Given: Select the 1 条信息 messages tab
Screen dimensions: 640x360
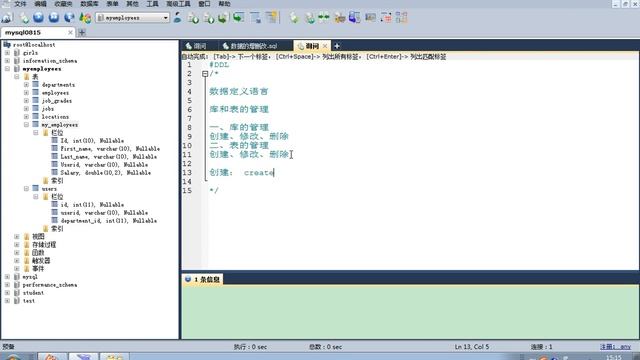Looking at the screenshot, I should pyautogui.click(x=203, y=279).
